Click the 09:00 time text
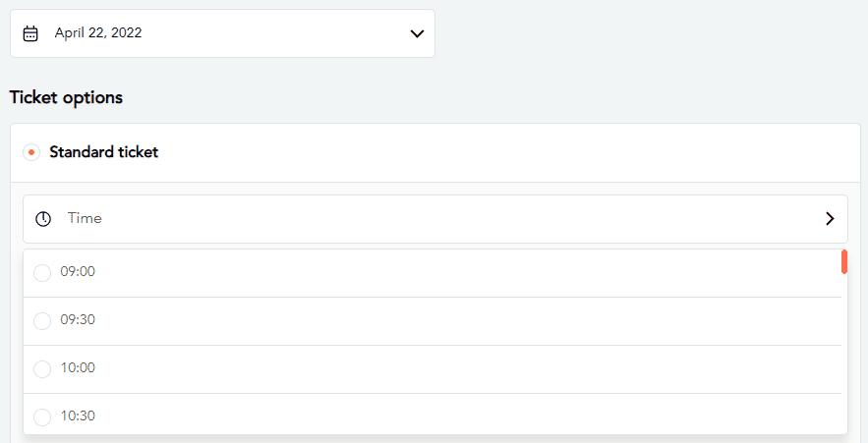Viewport: 868px width, 443px height. tap(78, 272)
